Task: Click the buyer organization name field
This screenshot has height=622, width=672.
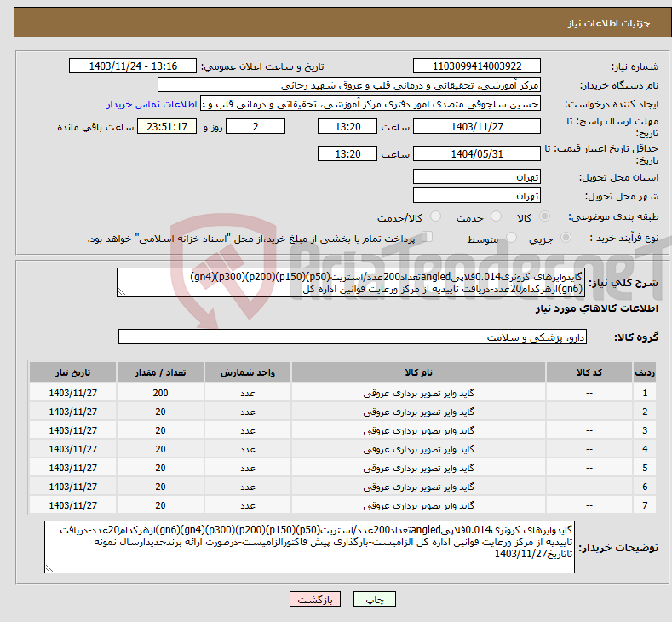Action: pos(349,85)
